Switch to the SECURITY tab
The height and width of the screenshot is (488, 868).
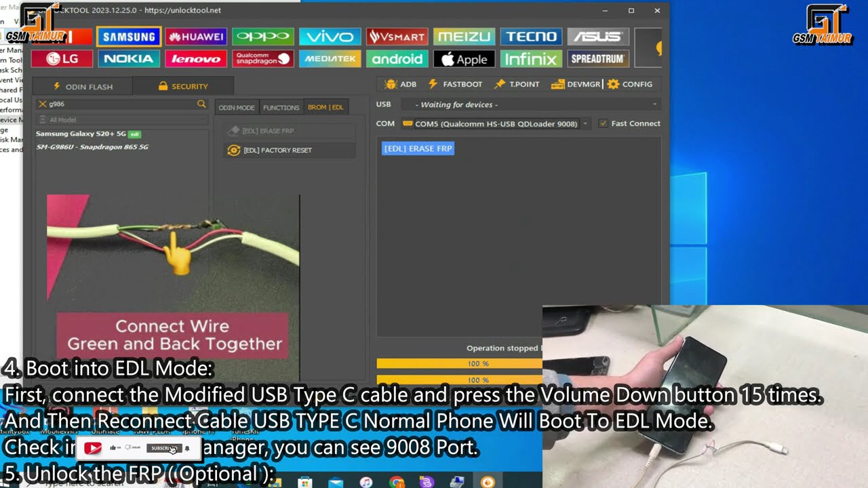point(183,86)
